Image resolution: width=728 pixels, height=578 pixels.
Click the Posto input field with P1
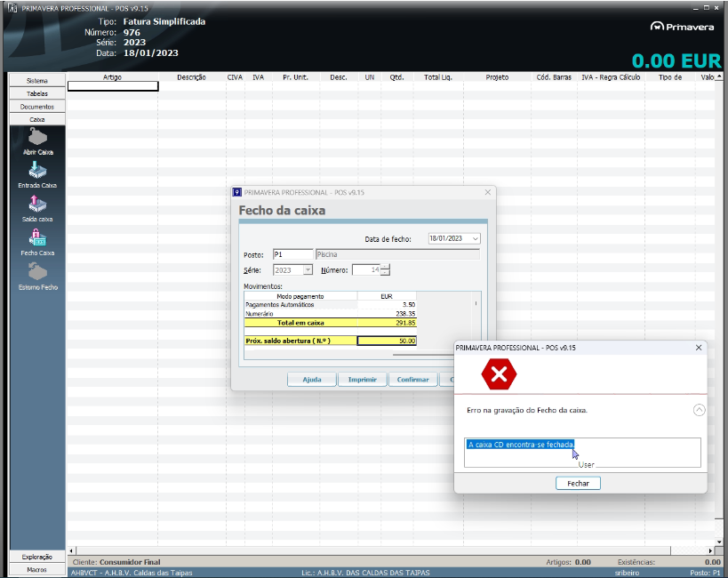tap(292, 254)
